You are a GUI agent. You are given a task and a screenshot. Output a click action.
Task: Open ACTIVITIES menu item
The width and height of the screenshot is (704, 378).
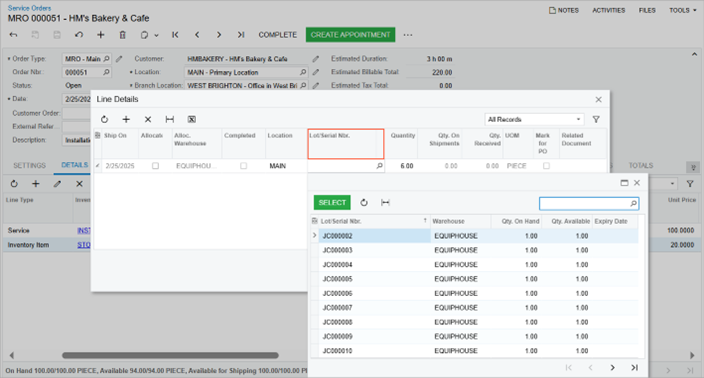[608, 10]
